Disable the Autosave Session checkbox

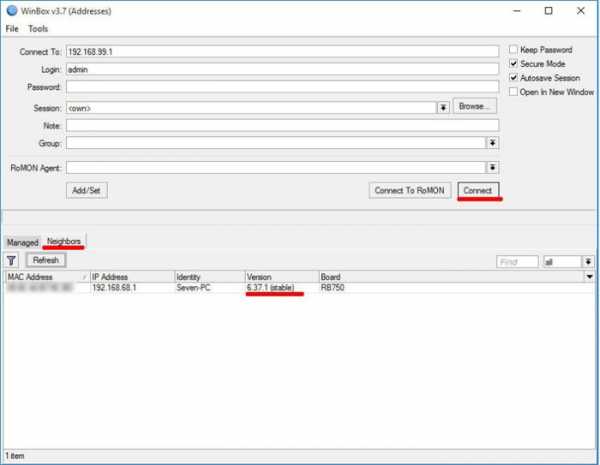[x=514, y=77]
